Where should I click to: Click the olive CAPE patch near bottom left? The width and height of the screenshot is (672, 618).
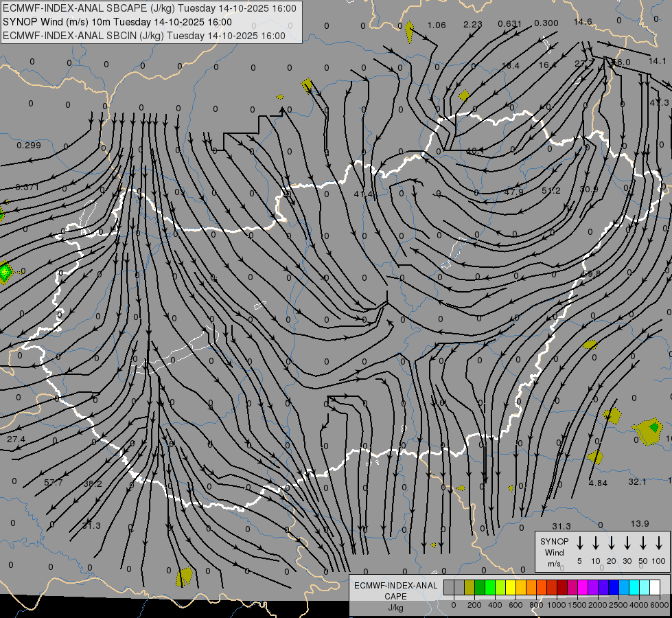click(184, 576)
